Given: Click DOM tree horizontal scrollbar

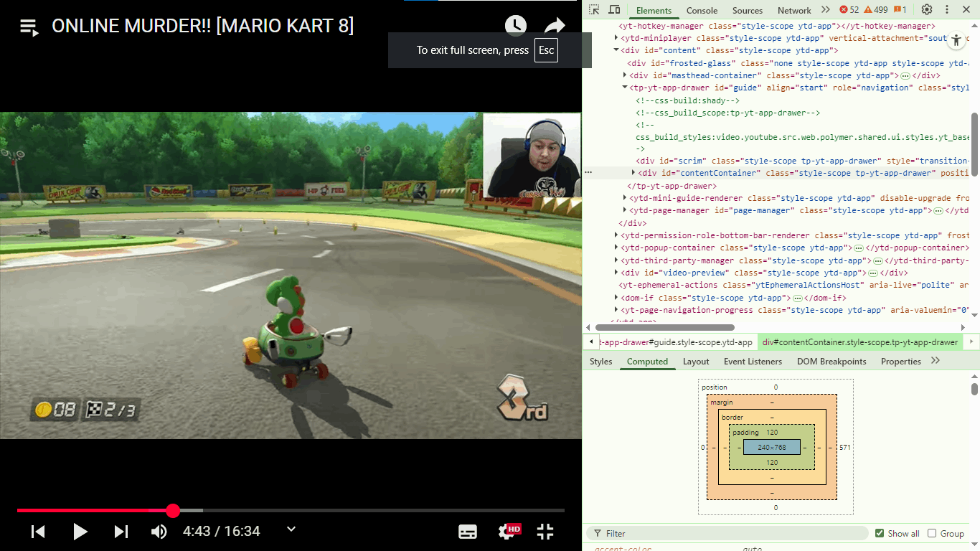Looking at the screenshot, I should (x=664, y=328).
